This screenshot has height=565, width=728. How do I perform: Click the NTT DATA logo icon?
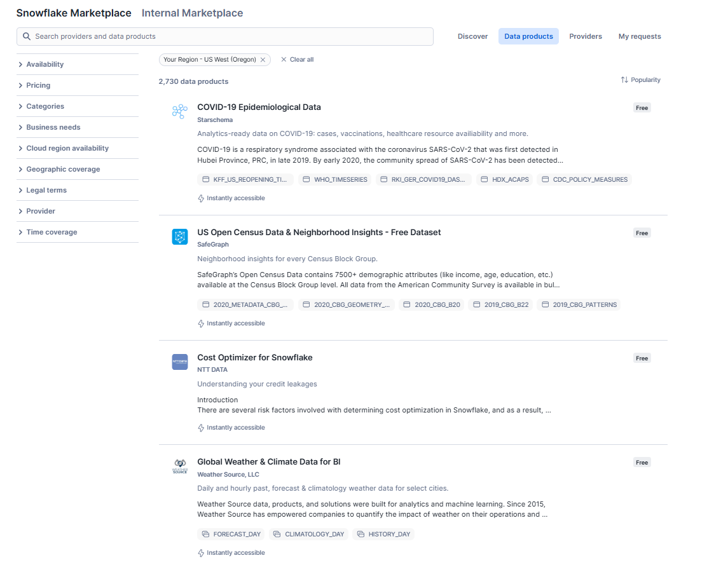pos(180,362)
